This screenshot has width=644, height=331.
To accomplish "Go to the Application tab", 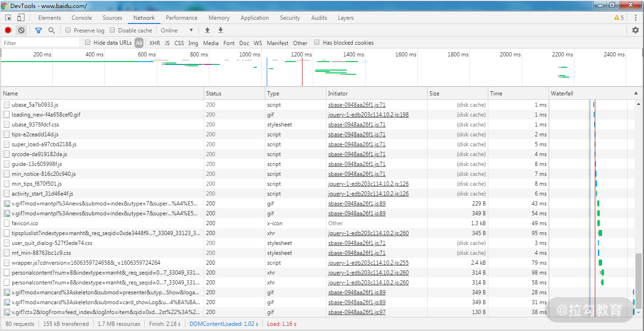I will 255,18.
